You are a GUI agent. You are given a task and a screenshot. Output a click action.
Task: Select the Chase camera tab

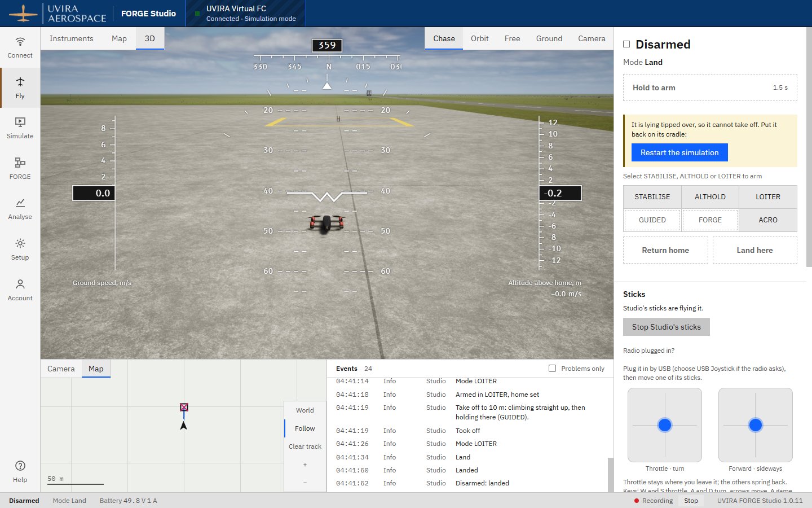444,38
